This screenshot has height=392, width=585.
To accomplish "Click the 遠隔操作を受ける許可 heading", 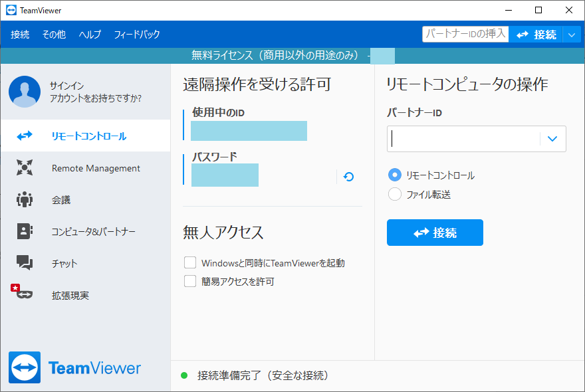I will tap(257, 84).
